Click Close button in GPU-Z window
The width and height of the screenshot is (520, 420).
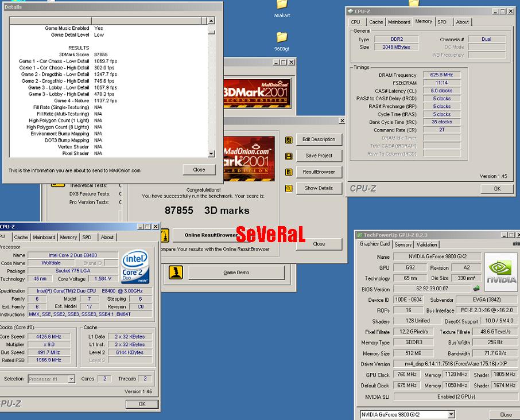coord(506,415)
